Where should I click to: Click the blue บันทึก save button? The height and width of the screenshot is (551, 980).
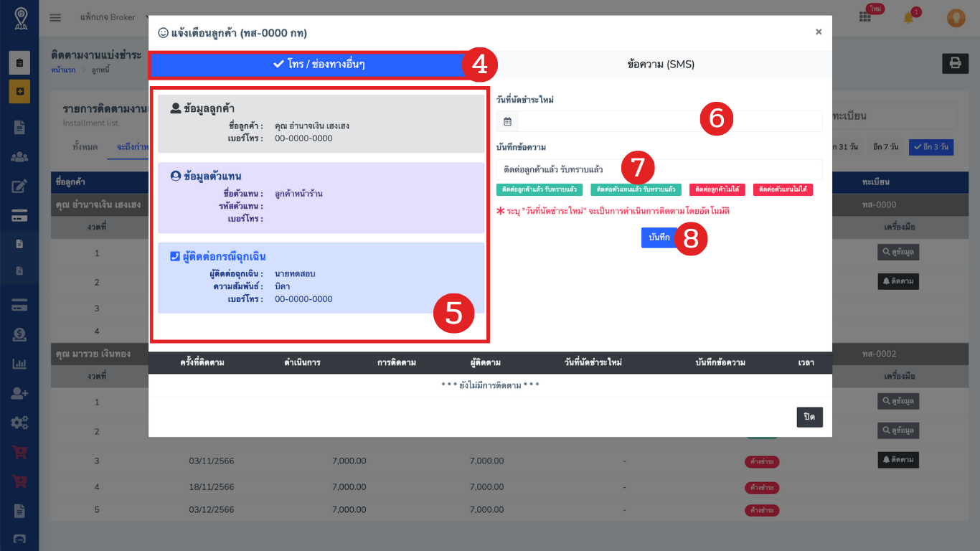tap(659, 237)
